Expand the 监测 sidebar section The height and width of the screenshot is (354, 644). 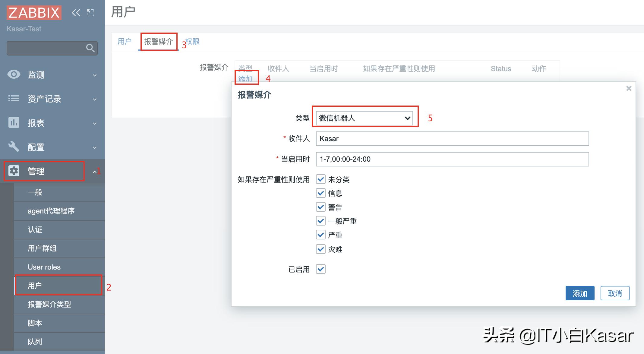pyautogui.click(x=94, y=74)
